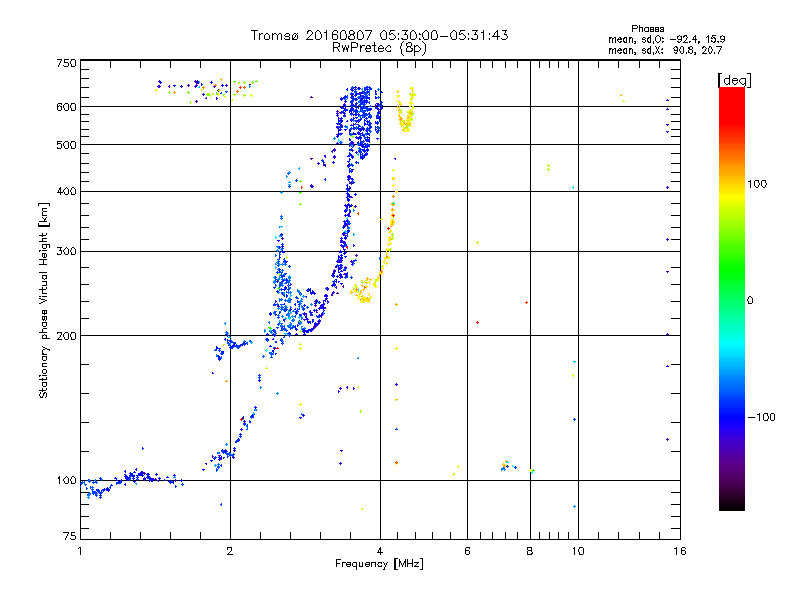The image size is (800, 600).
Task: Click the green zero region of the colorbar
Action: 732,300
